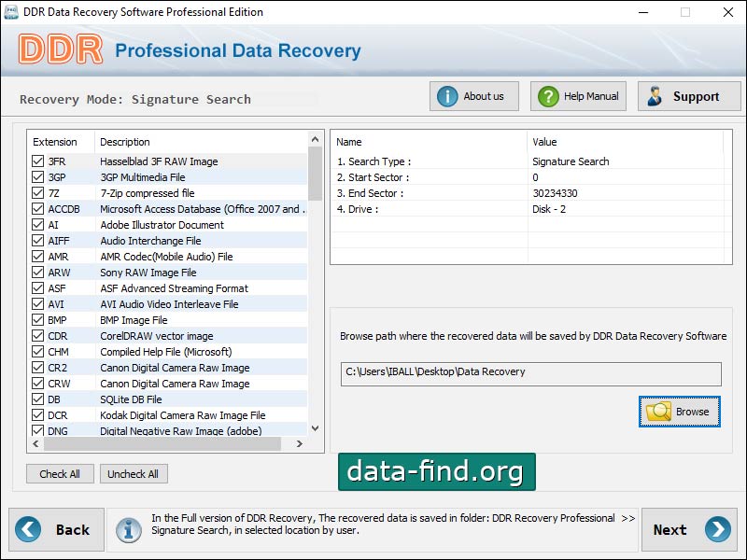Click the recovery save path field
This screenshot has width=747, height=560.
[x=530, y=372]
